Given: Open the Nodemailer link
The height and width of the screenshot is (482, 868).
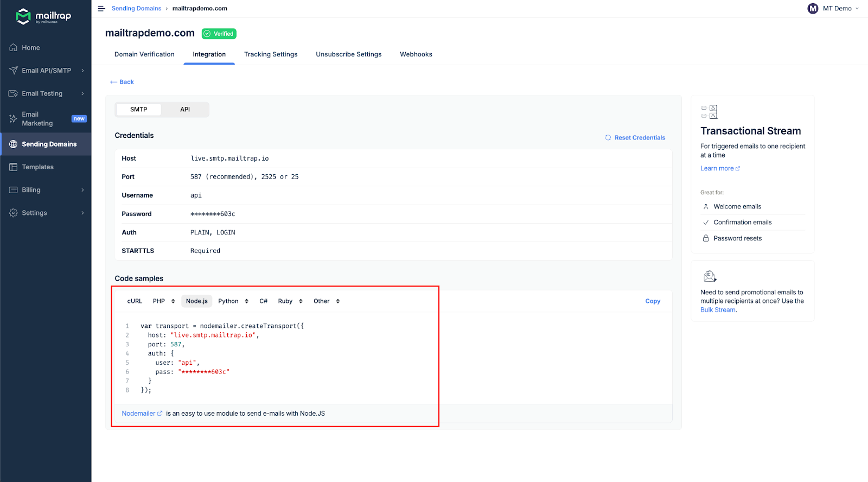Looking at the screenshot, I should [x=139, y=414].
